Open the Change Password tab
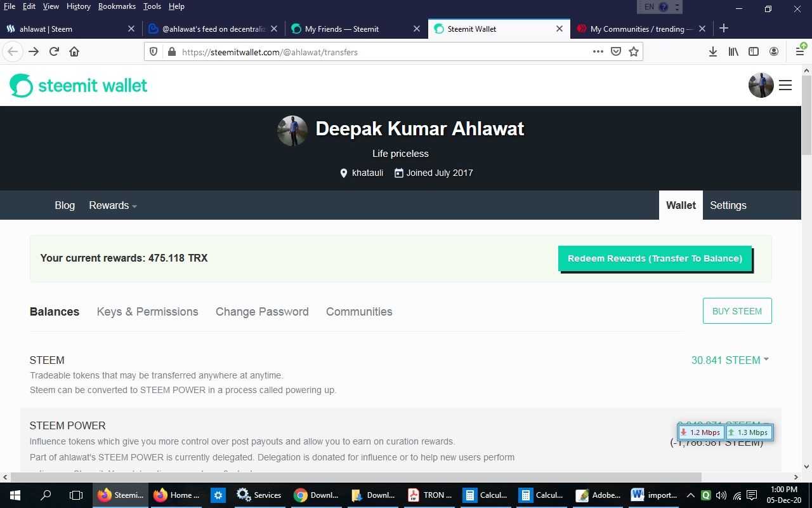 click(x=262, y=312)
